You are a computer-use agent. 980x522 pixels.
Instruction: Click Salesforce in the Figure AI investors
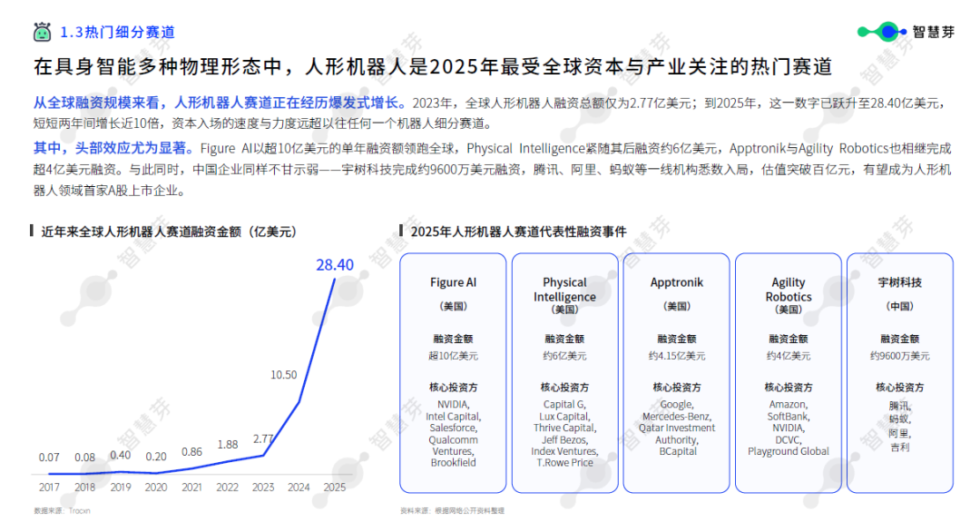[x=453, y=428]
